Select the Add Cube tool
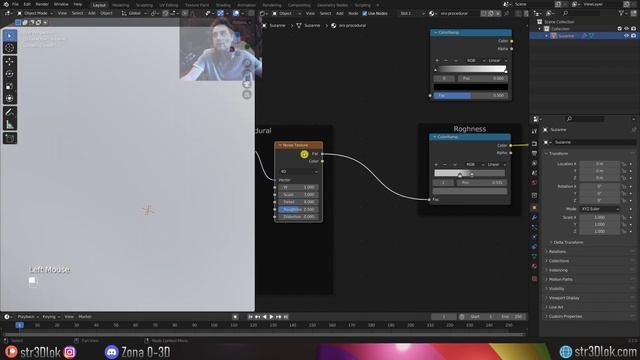Image resolution: width=640 pixels, height=360 pixels. pos(10,138)
